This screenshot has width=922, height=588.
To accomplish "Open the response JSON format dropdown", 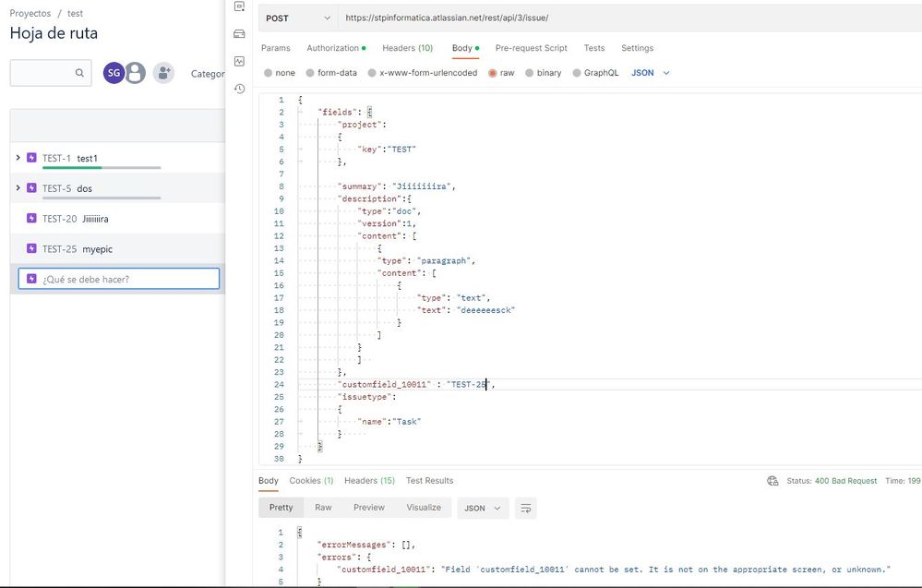I will pos(482,508).
